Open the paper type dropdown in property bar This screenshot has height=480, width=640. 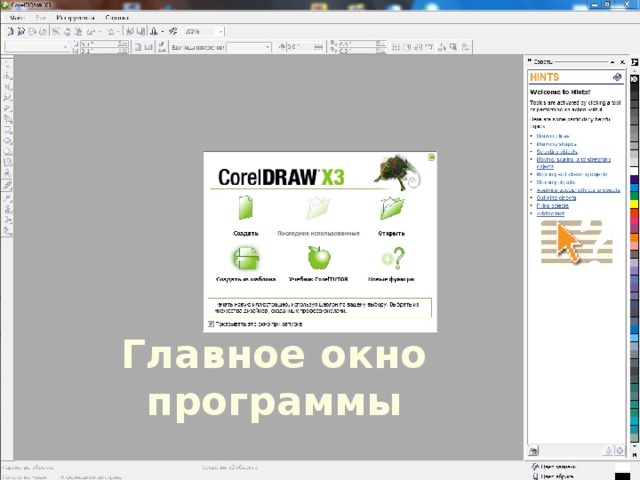pyautogui.click(x=65, y=47)
